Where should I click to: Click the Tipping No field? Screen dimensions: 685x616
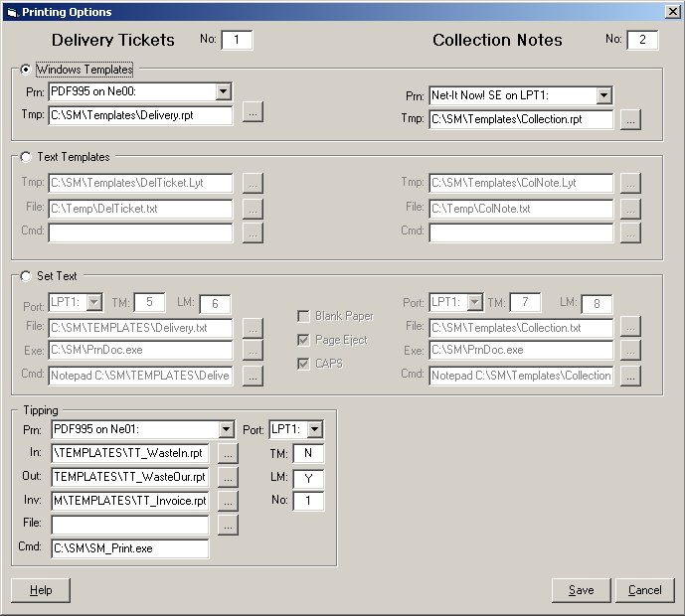(x=308, y=501)
